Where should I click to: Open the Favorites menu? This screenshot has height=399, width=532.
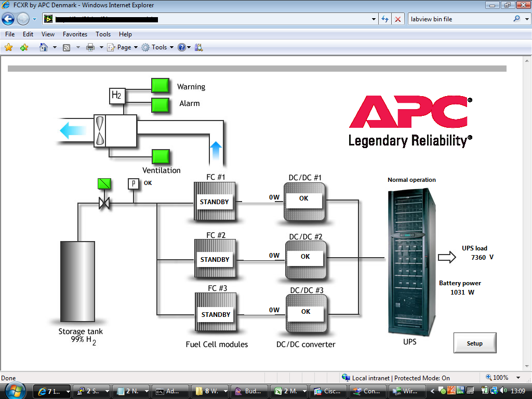coord(75,34)
